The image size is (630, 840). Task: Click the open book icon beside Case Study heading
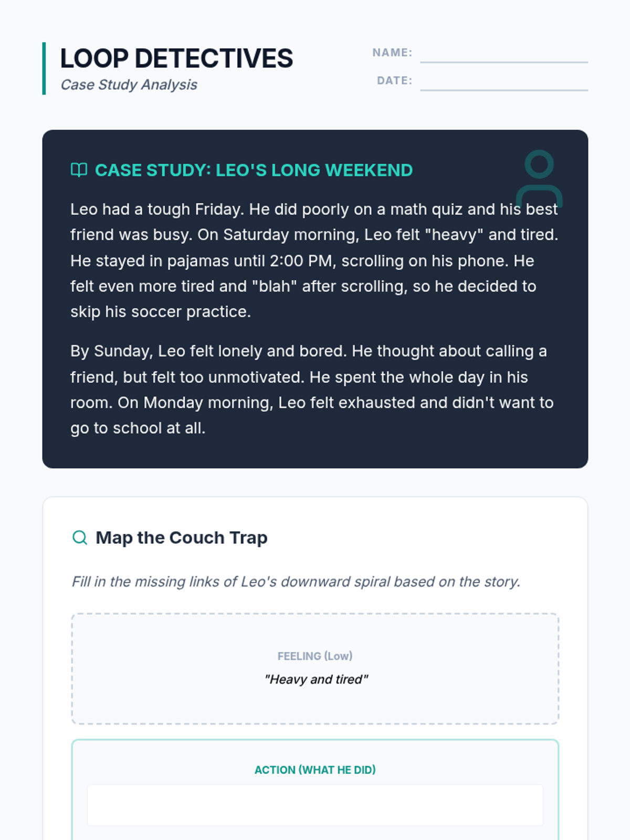click(79, 170)
